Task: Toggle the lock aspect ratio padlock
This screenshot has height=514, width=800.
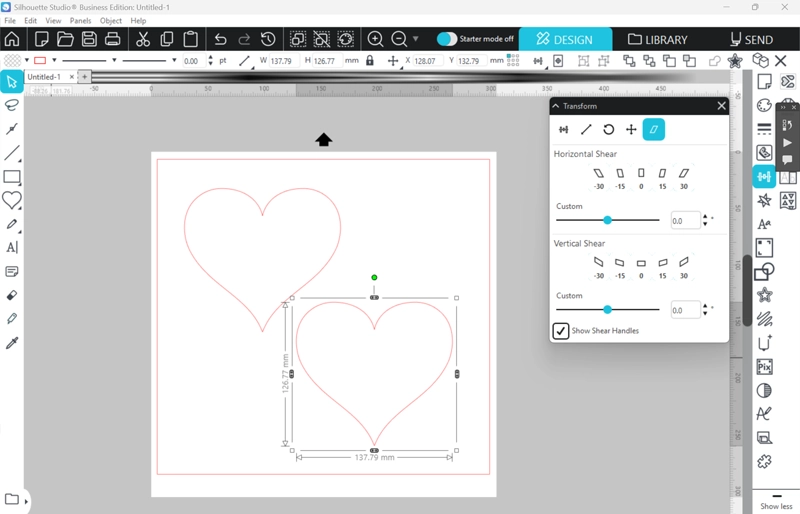Action: [370, 61]
